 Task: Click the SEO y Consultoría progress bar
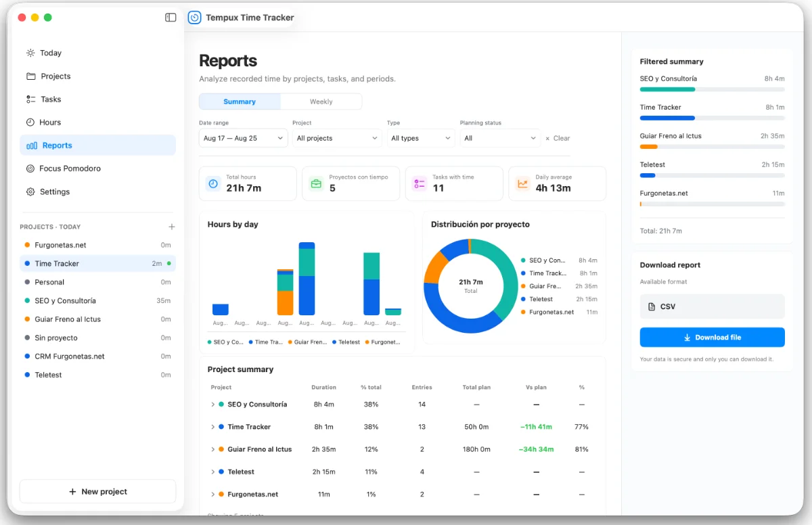coord(713,89)
